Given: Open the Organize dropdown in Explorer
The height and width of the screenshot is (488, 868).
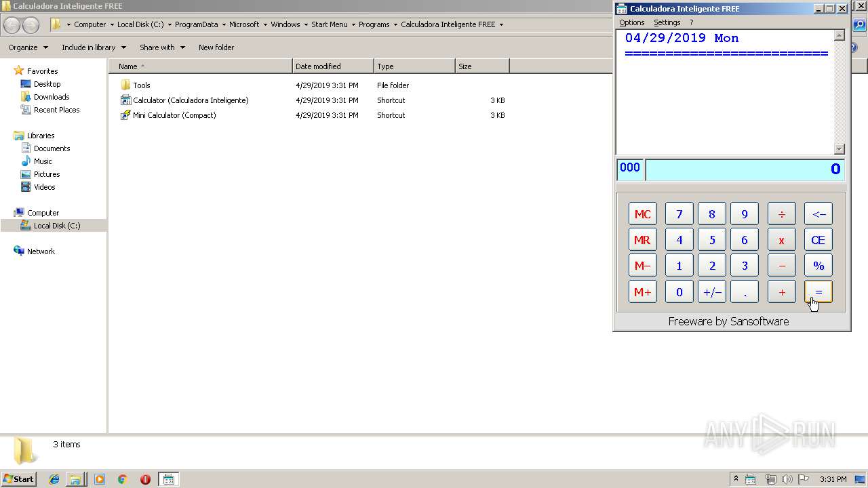Looking at the screenshot, I should [x=28, y=47].
